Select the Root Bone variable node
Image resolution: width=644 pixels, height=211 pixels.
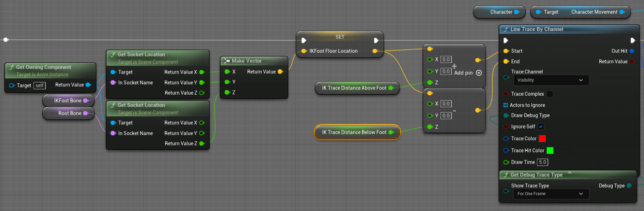click(x=69, y=113)
